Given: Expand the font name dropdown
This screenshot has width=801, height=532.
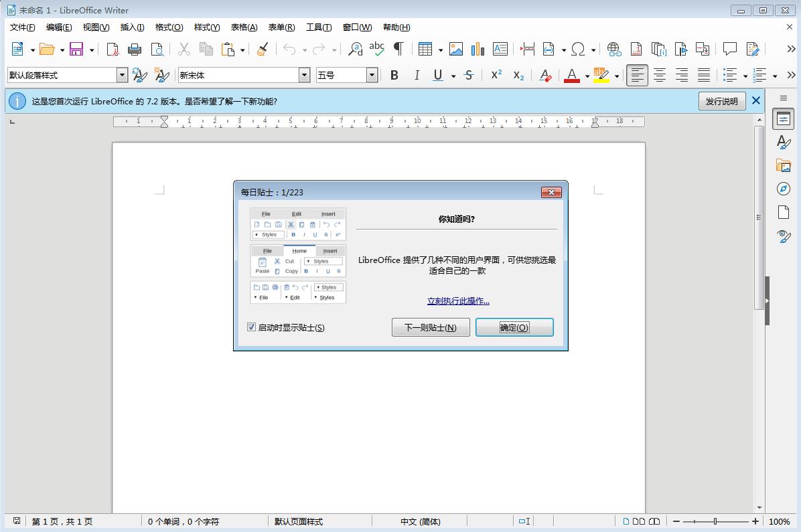Looking at the screenshot, I should 305,76.
